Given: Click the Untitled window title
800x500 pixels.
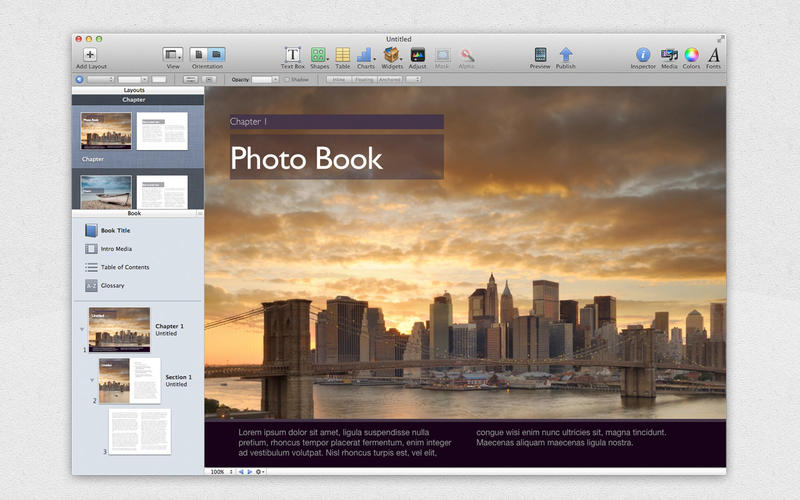Looking at the screenshot, I should [x=398, y=39].
